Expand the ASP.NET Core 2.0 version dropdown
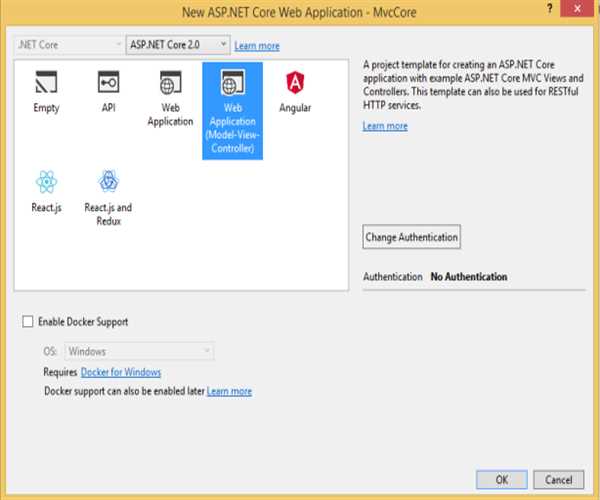 (178, 46)
